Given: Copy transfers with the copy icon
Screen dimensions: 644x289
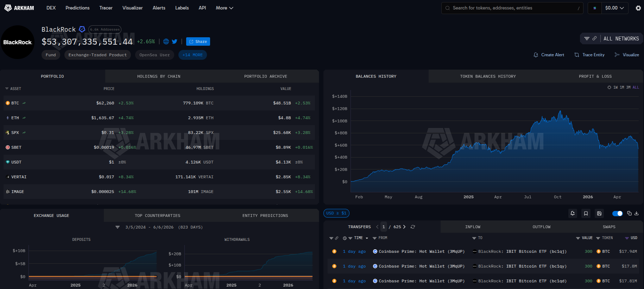Looking at the screenshot, I should tap(630, 213).
